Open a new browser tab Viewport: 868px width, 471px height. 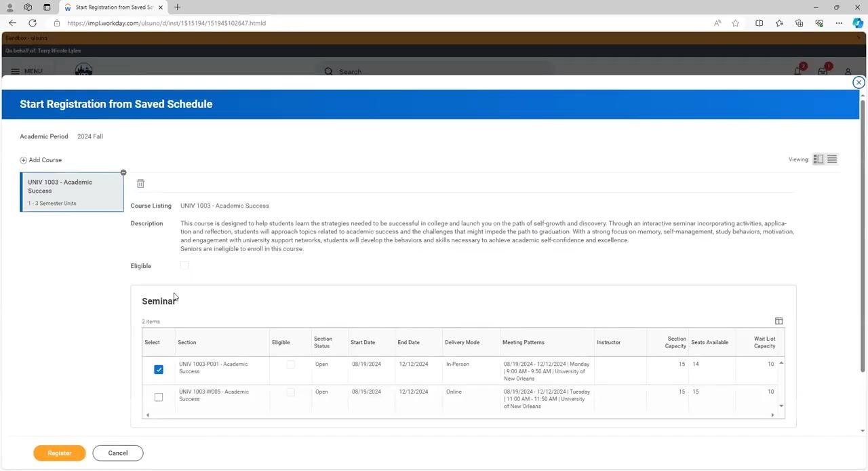177,7
